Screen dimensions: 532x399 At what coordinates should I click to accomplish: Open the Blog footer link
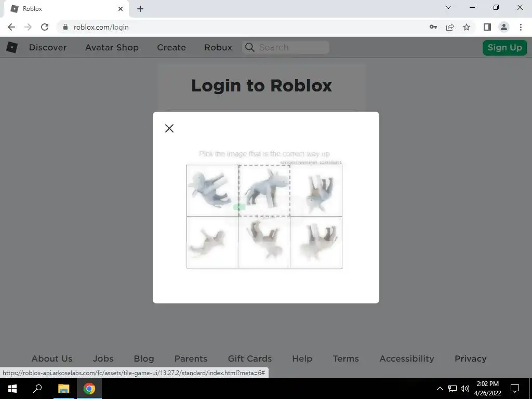(x=144, y=358)
